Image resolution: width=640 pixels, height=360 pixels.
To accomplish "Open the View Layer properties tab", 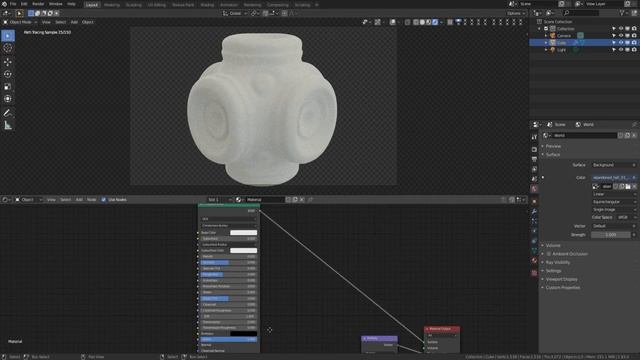I will pyautogui.click(x=534, y=169).
